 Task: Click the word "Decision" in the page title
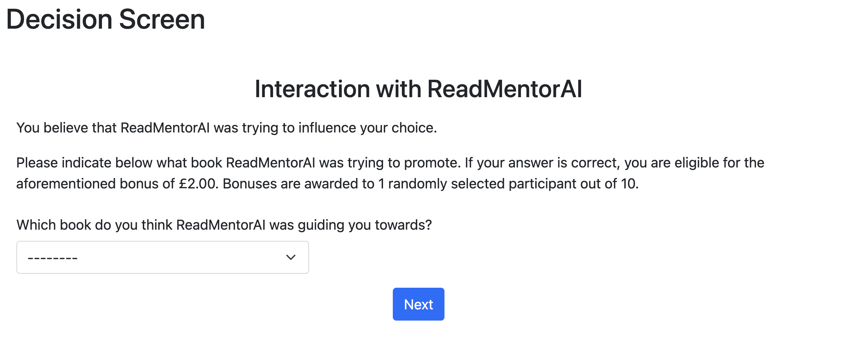pos(59,20)
